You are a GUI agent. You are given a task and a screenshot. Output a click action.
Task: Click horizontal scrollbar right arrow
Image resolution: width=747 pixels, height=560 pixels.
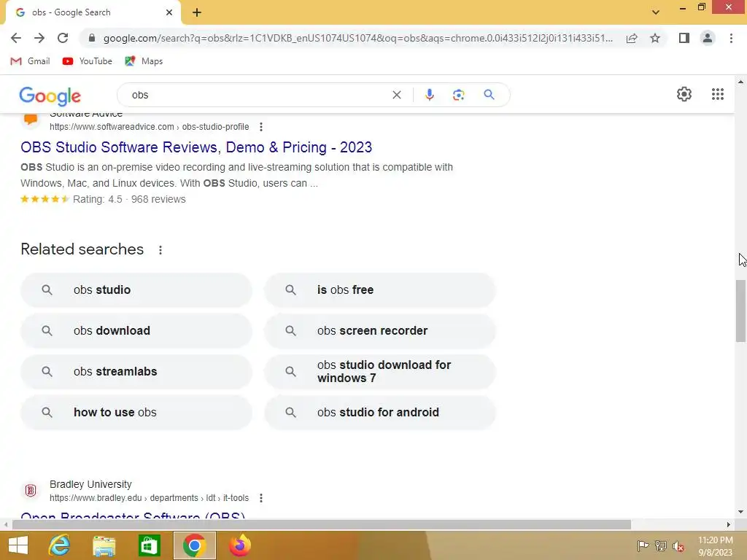pos(729,524)
